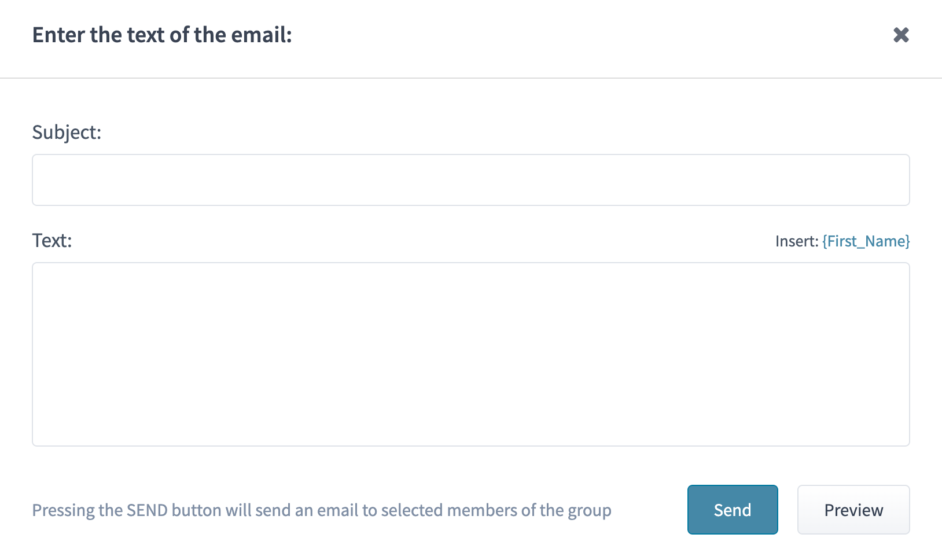Viewport: 942px width, 560px height.
Task: Add the recipient first name merge tag
Action: click(x=866, y=241)
